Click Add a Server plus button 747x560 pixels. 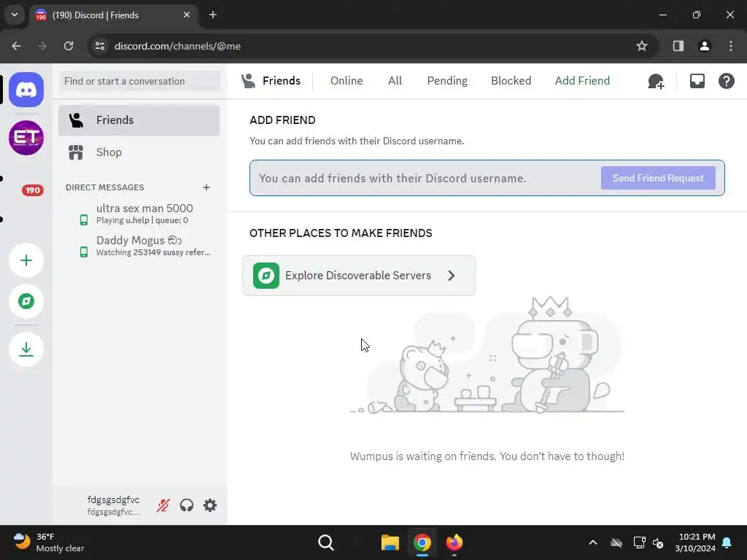pyautogui.click(x=26, y=260)
